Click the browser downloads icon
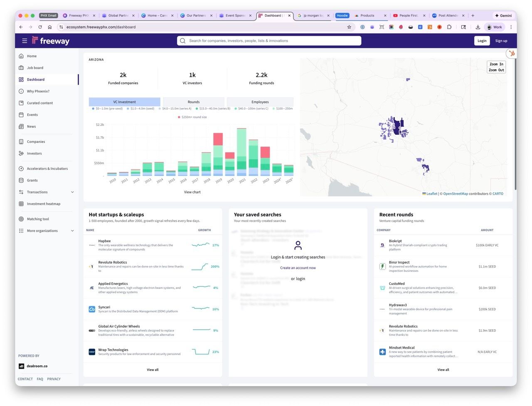The image size is (532, 406). [x=478, y=27]
